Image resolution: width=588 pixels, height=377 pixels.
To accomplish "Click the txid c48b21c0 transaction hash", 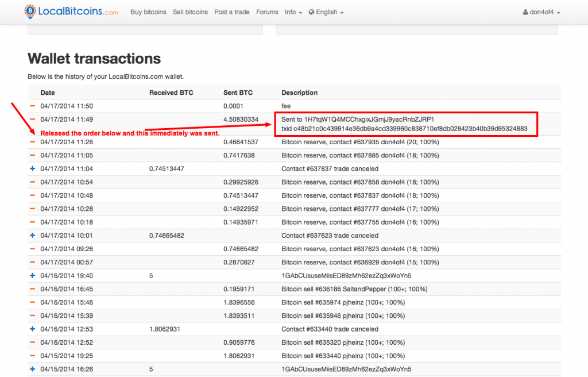I will pyautogui.click(x=404, y=129).
